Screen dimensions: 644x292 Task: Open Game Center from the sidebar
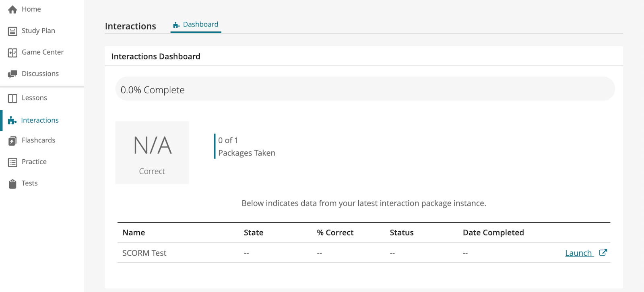(42, 52)
